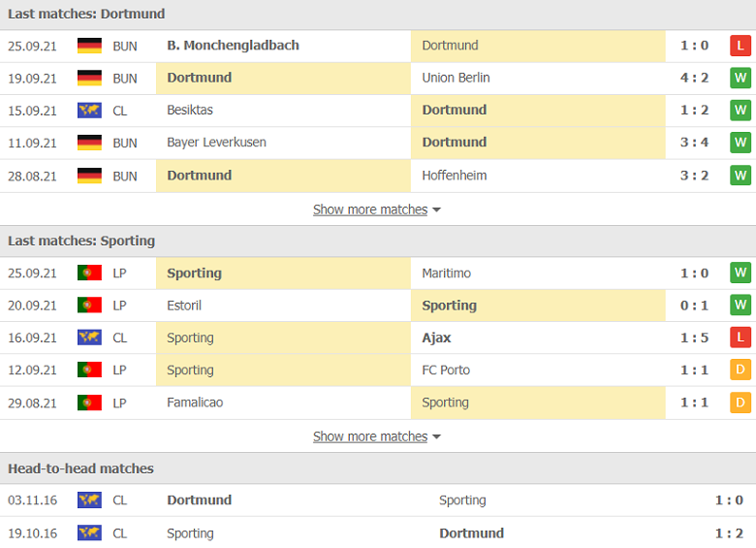Click Portugal flag in Estoril row

tap(89, 306)
